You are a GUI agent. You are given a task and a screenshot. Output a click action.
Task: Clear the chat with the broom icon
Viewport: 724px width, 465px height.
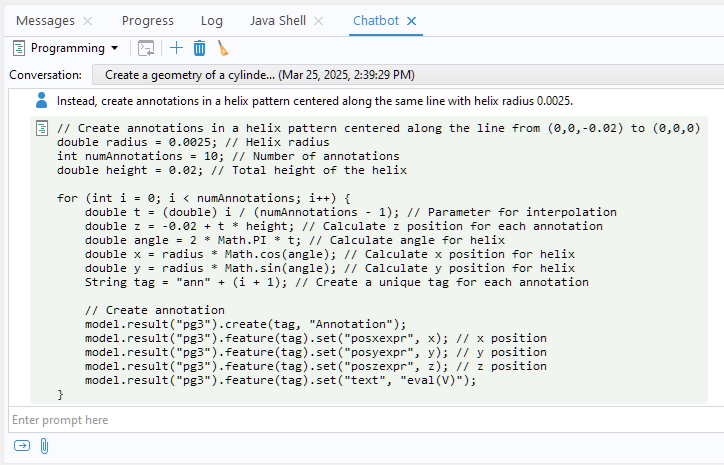pos(223,48)
